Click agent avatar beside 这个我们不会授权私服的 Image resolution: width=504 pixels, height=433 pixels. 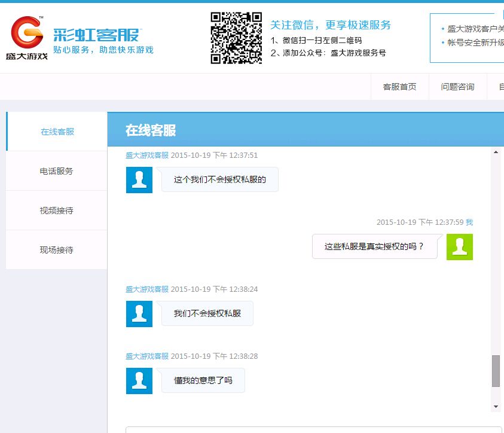coord(139,180)
